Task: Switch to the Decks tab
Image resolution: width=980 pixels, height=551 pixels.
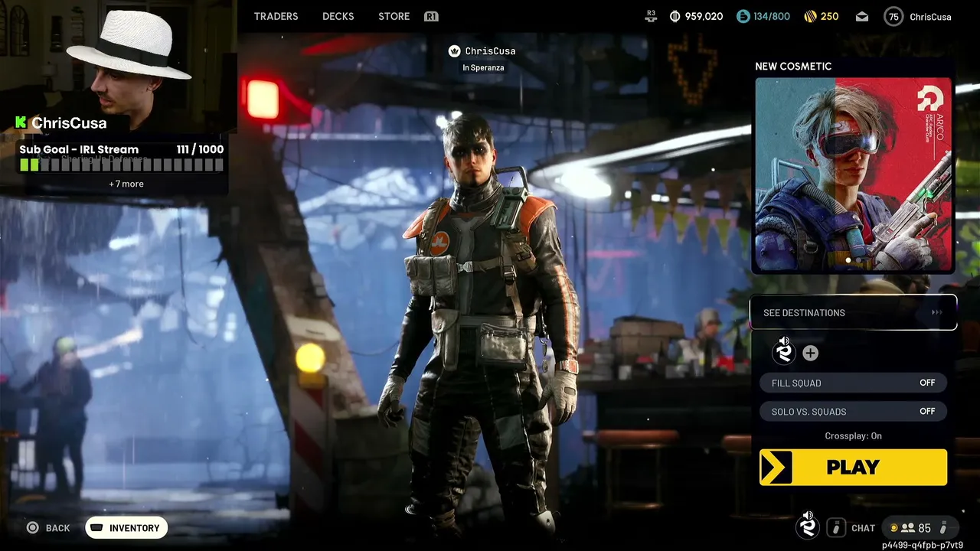Action: pos(338,16)
